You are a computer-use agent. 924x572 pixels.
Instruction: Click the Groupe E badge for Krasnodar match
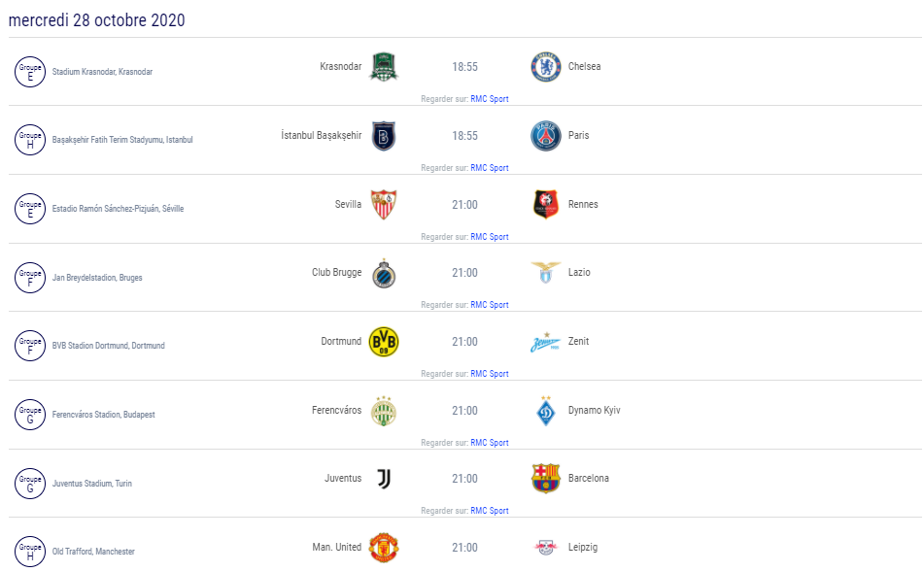pyautogui.click(x=30, y=72)
